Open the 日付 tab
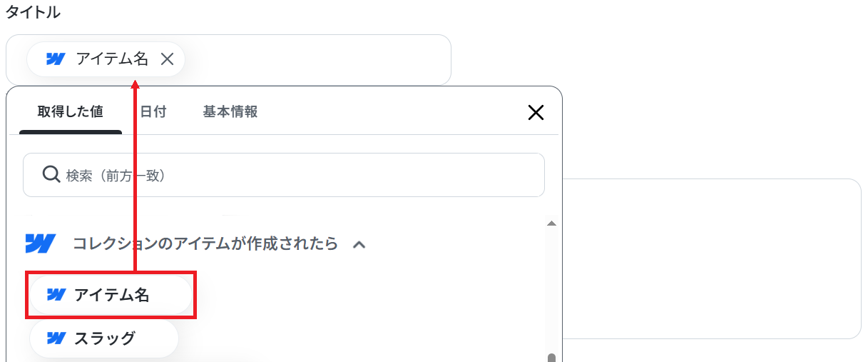The image size is (868, 362). (153, 112)
